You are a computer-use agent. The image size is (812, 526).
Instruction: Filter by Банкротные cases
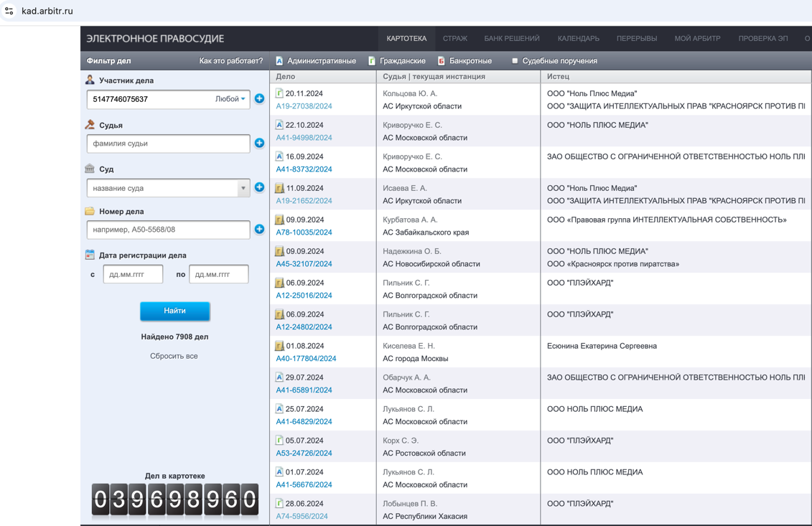[465, 60]
